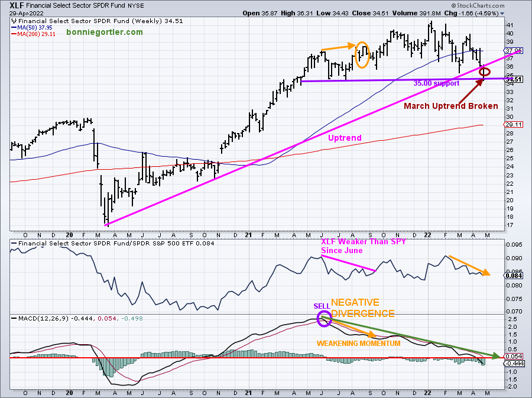Click the 0.054 MACD signal tag on right axis

click(514, 356)
